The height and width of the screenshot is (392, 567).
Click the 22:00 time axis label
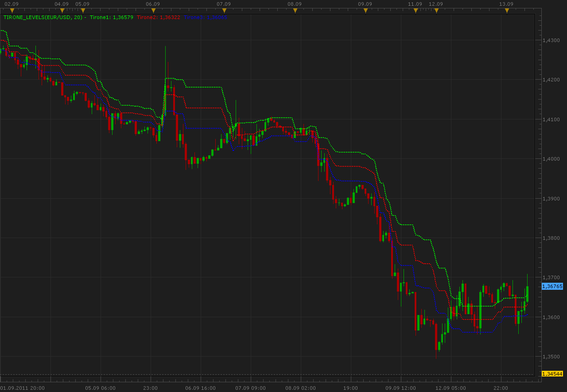501,388
